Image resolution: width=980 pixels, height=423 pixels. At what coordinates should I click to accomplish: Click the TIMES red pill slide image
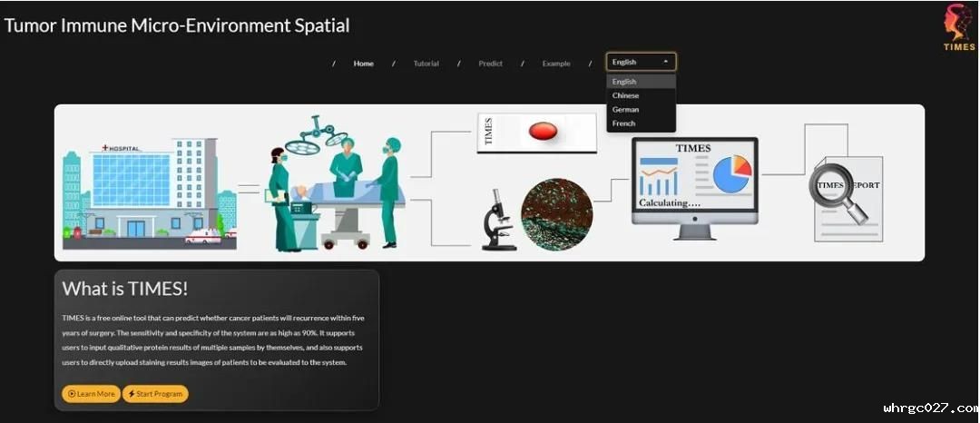537,133
